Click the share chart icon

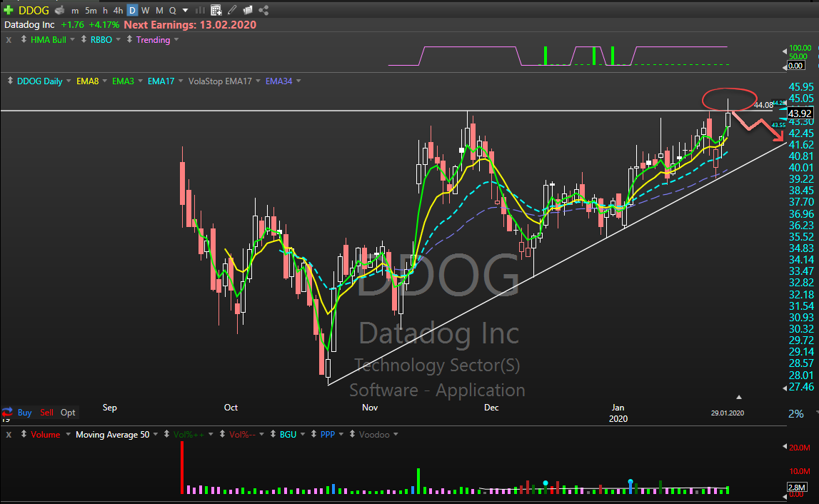click(x=263, y=11)
